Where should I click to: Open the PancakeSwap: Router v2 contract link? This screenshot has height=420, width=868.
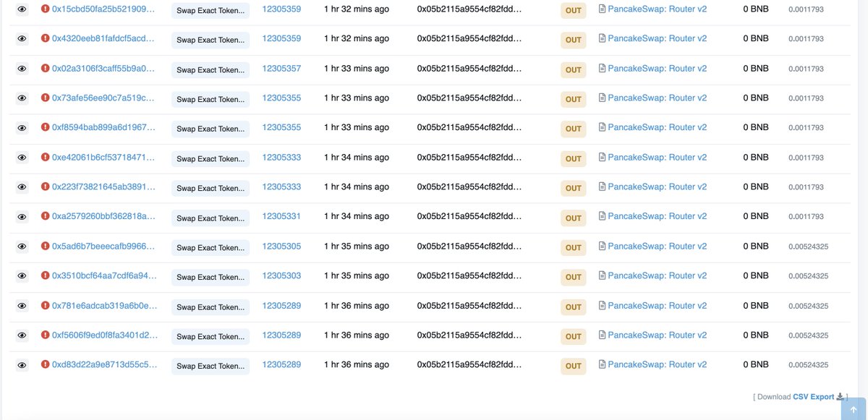pyautogui.click(x=655, y=8)
